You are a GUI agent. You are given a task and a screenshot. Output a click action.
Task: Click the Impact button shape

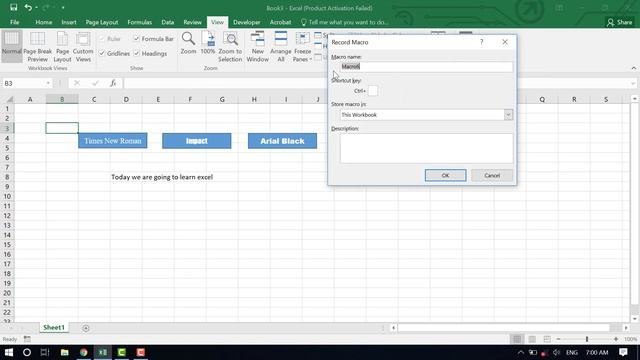(x=197, y=141)
